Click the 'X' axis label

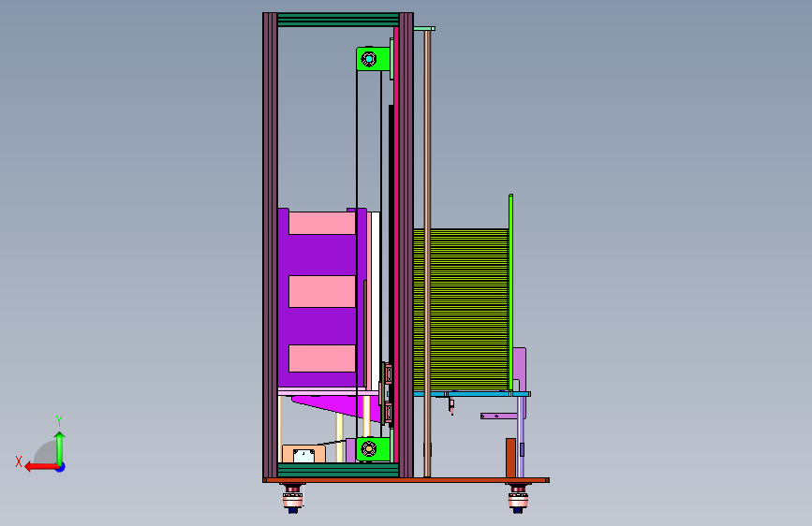[x=19, y=461]
